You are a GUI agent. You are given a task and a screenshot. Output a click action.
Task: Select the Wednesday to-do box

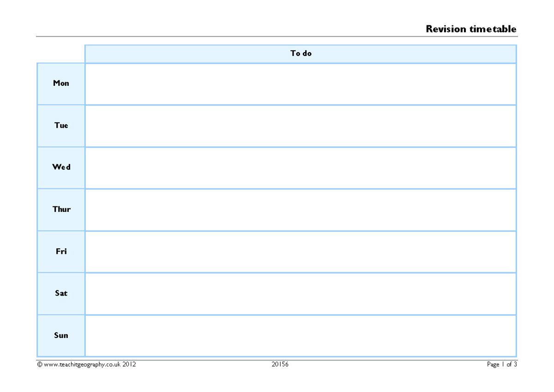coord(300,167)
